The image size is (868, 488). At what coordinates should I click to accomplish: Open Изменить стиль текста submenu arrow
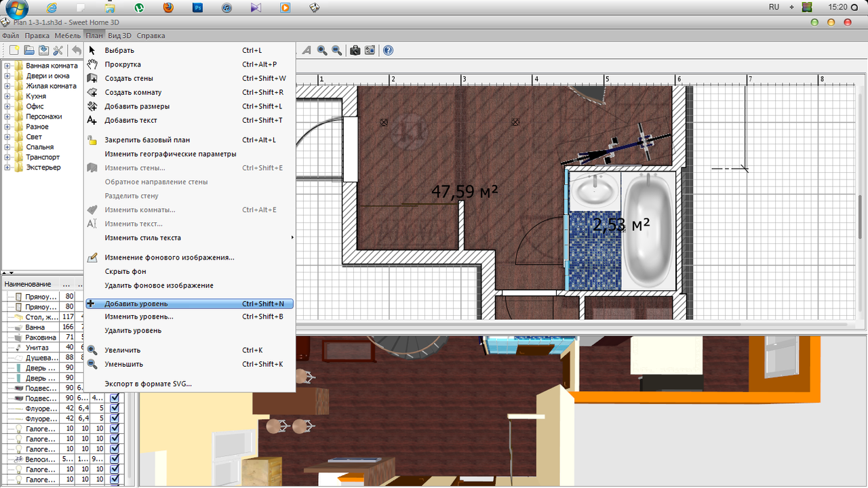tap(292, 238)
